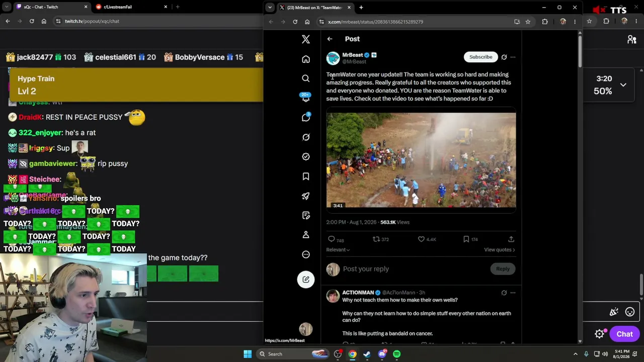644x362 pixels.
Task: Compose a new post with the white button
Action: (x=306, y=280)
